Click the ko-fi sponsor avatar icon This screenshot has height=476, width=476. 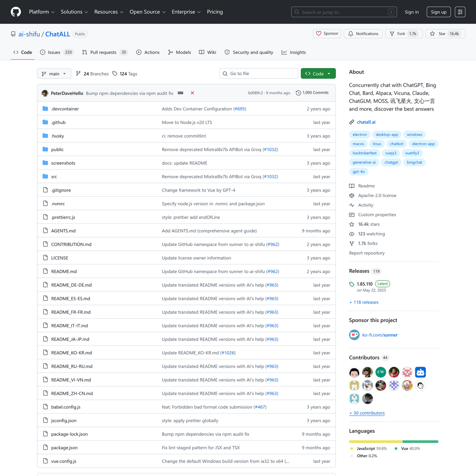click(x=354, y=335)
